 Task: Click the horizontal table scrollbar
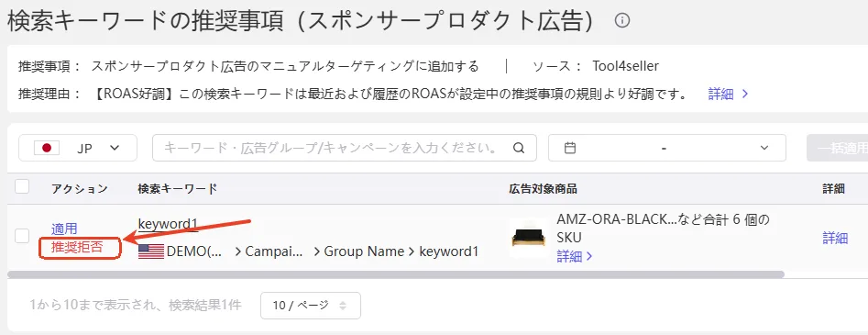pos(396,274)
